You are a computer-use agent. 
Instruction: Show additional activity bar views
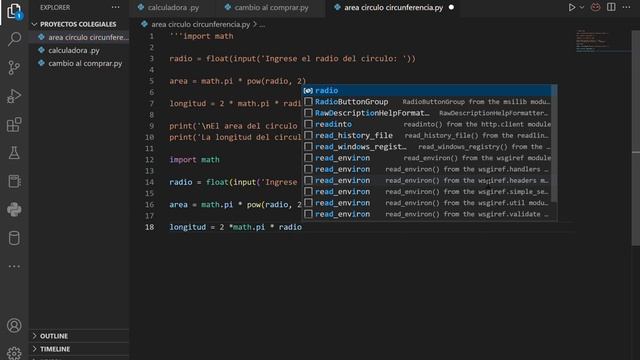coord(14,267)
